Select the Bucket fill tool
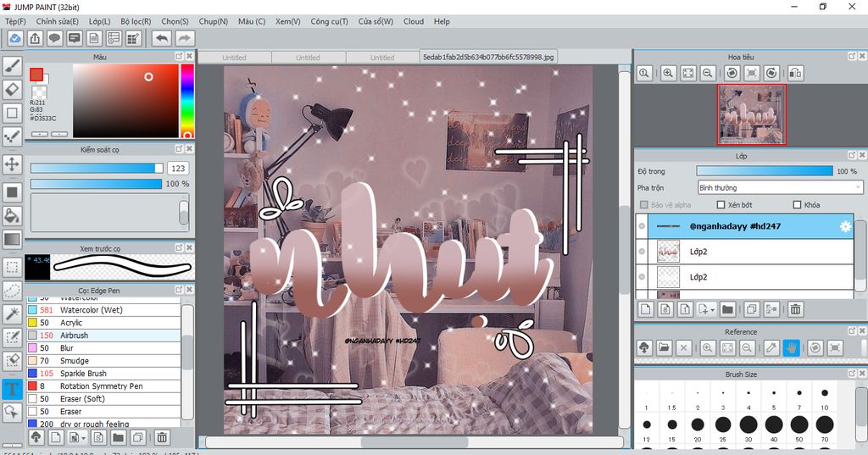This screenshot has height=455, width=868. [12, 215]
